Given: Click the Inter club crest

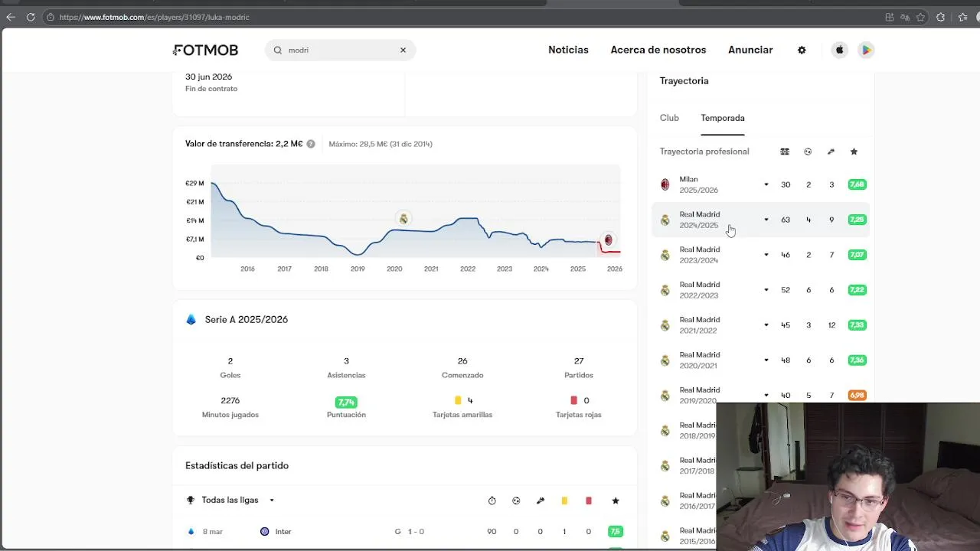Looking at the screenshot, I should (265, 531).
